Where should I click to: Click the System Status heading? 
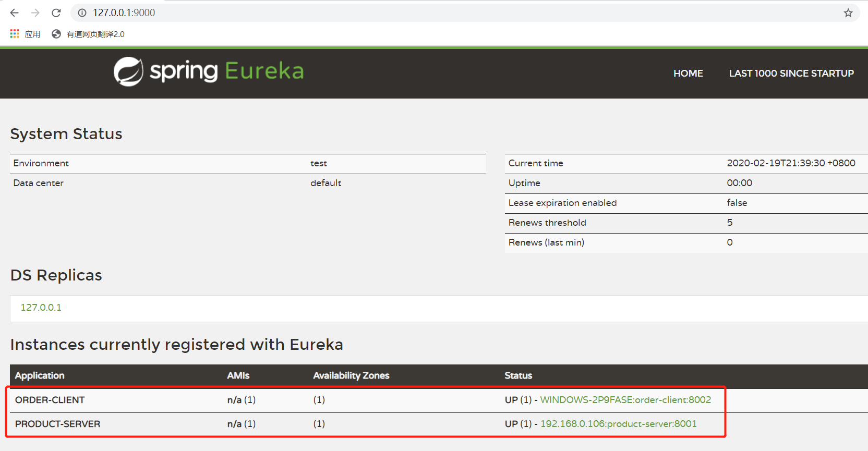coord(66,134)
